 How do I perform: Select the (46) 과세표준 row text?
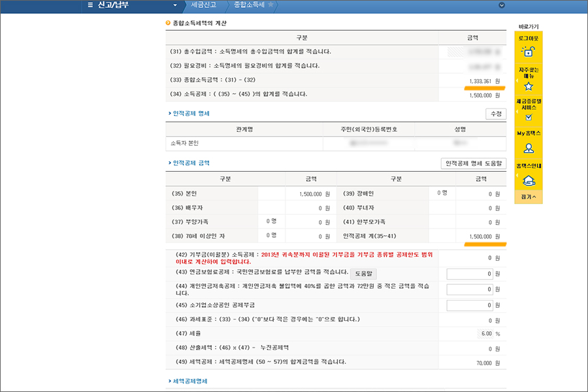click(267, 319)
